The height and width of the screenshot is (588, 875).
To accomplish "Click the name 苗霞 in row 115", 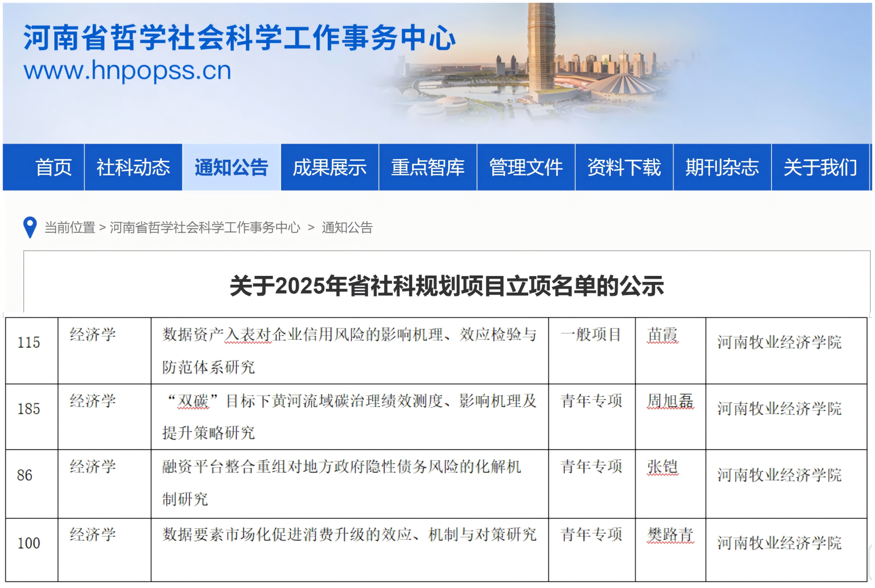I will [x=662, y=335].
